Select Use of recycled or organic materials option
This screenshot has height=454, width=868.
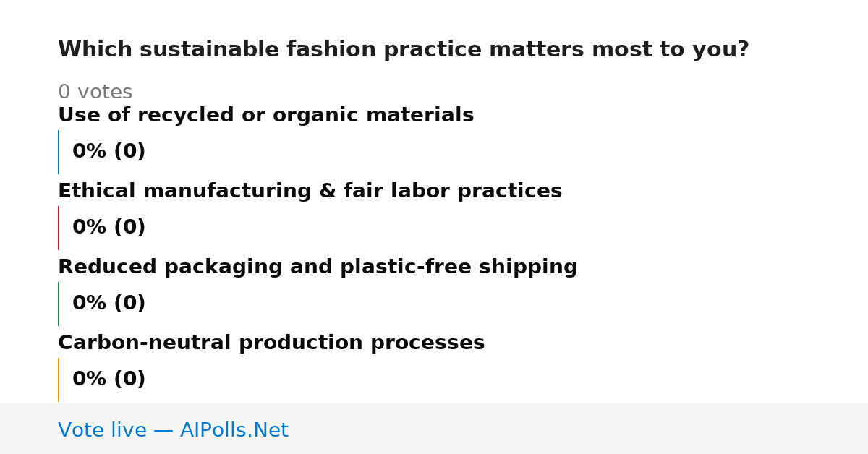point(265,115)
